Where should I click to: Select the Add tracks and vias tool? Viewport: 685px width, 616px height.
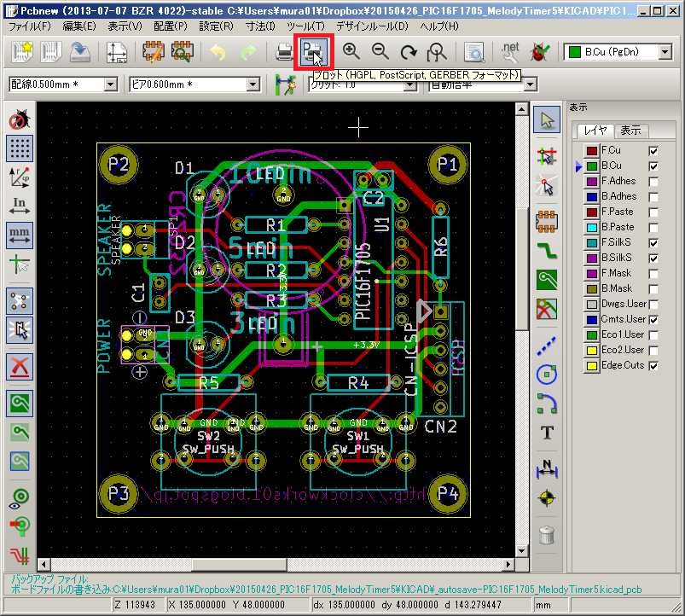tap(547, 251)
